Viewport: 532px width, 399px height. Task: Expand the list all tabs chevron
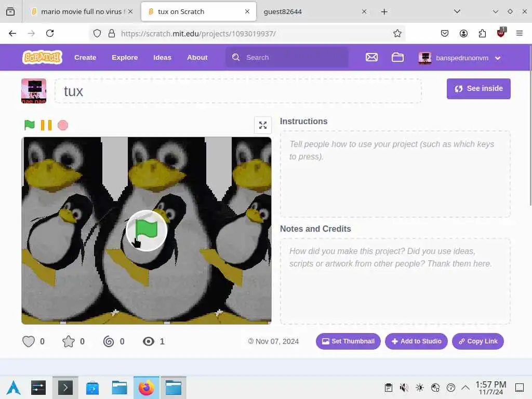457,11
